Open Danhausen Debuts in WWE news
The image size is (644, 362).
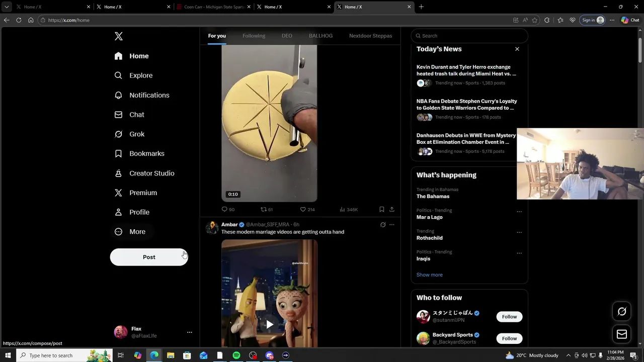tap(466, 143)
